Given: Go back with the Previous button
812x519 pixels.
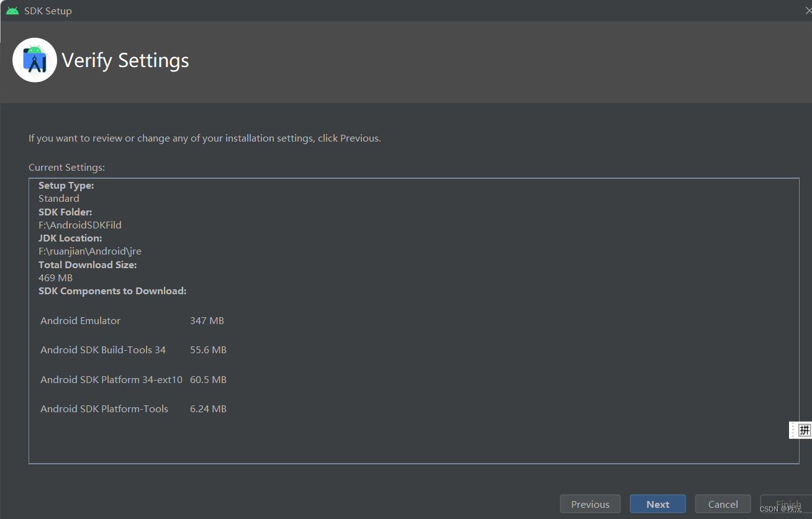Looking at the screenshot, I should point(590,504).
